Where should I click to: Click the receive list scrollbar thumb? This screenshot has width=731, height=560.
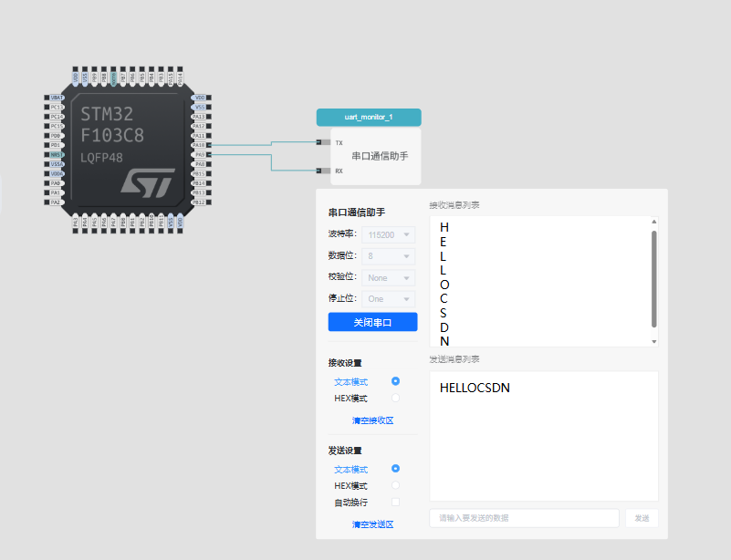tap(654, 279)
